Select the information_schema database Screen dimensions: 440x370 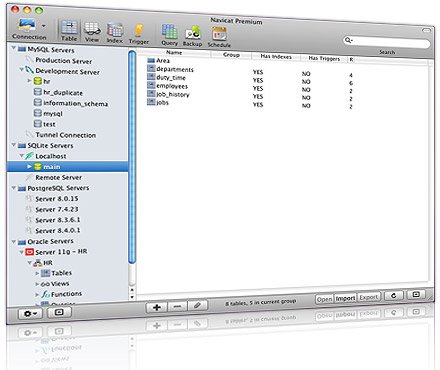[75, 103]
